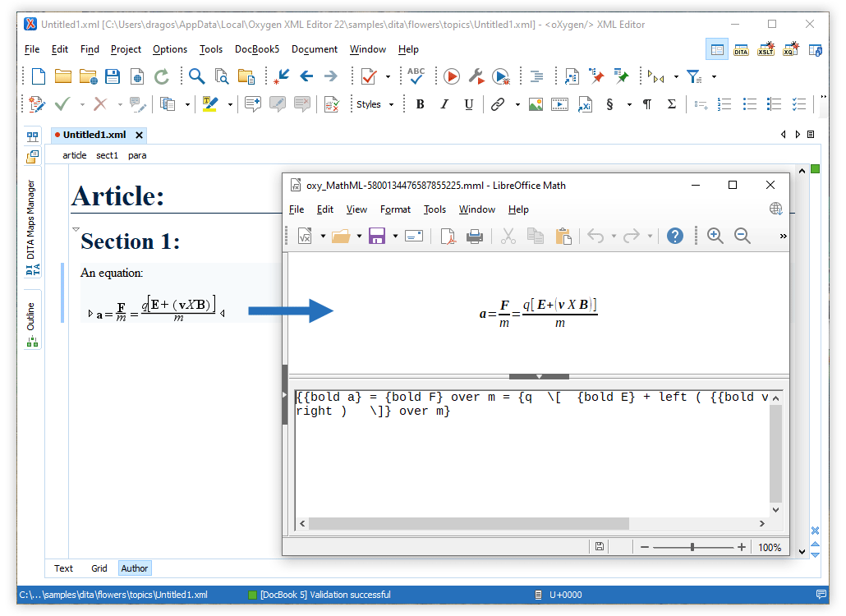846x616 pixels.
Task: Open DITA perspective icon at top right
Action: [742, 49]
